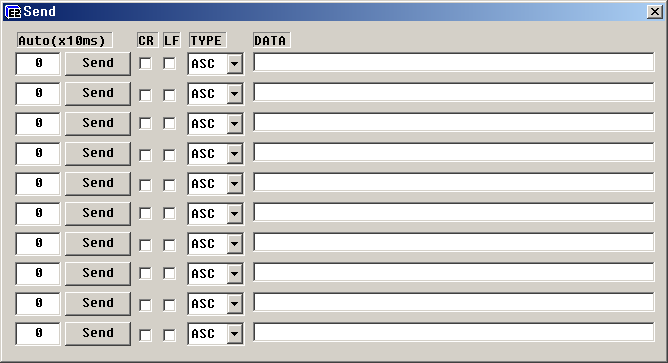Click the Auto interval field in row 2

coord(38,93)
